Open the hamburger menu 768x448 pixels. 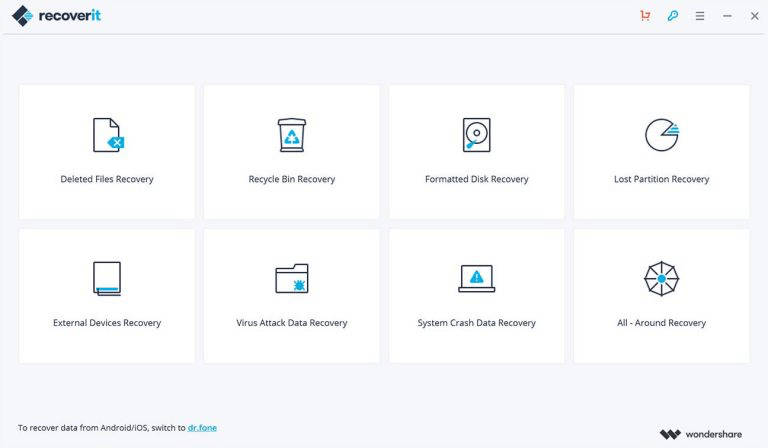[700, 16]
